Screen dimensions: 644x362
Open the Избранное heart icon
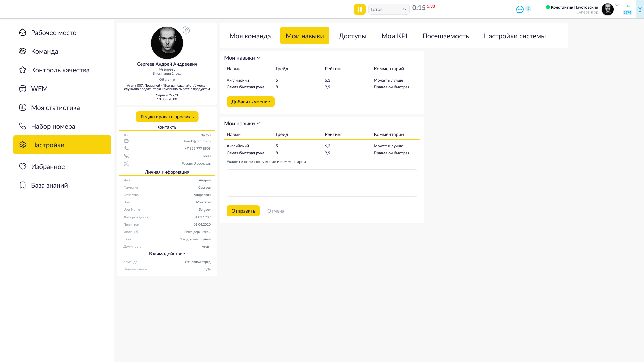[23, 167]
